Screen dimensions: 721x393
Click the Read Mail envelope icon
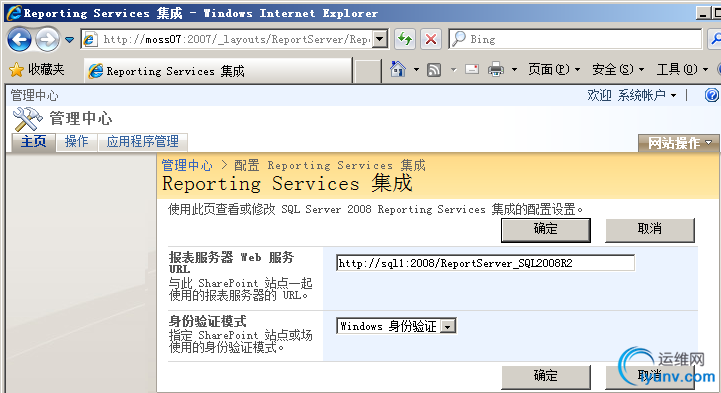[472, 69]
